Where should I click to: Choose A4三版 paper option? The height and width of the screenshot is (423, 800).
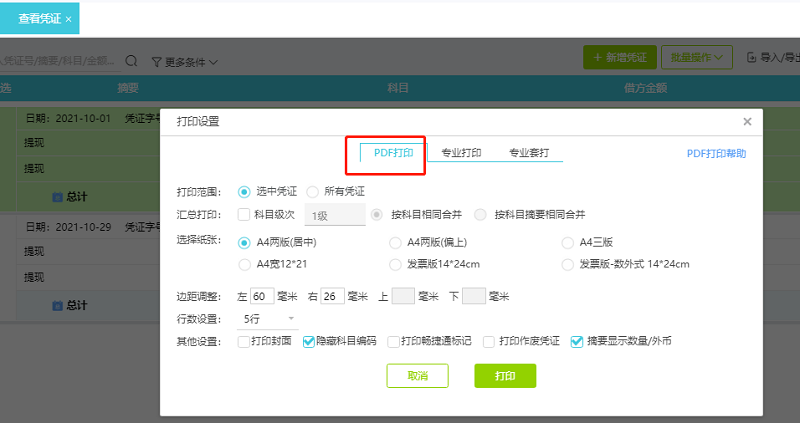click(569, 242)
